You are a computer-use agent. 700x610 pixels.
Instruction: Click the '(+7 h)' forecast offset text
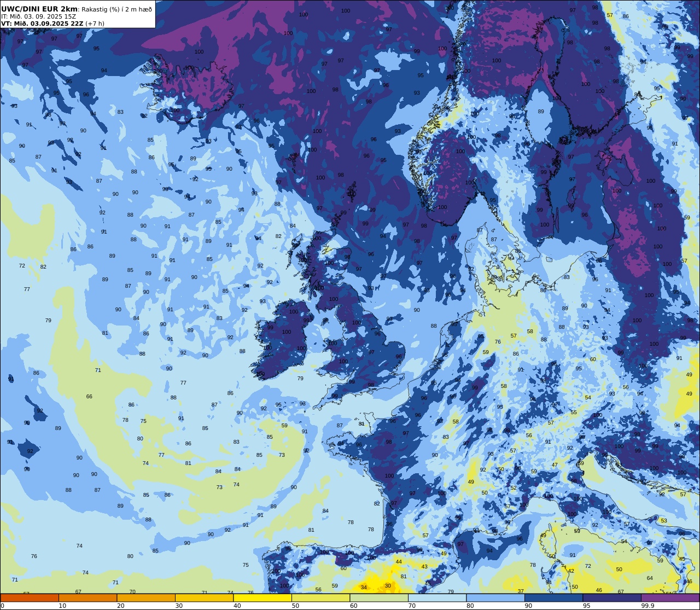point(95,24)
